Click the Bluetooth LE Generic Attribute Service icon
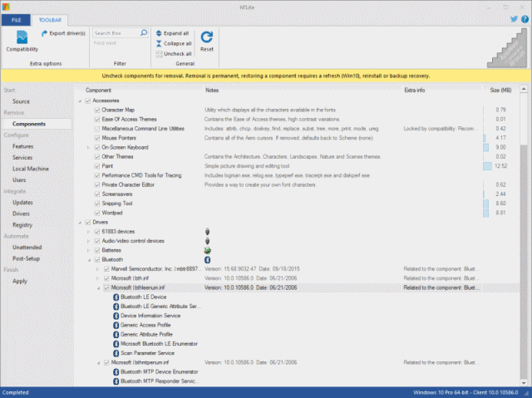 (116, 307)
